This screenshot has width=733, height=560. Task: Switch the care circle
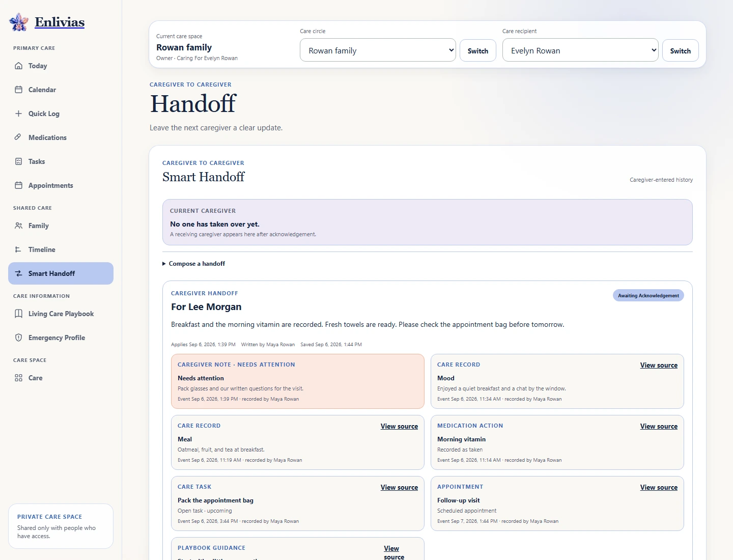[x=478, y=50]
